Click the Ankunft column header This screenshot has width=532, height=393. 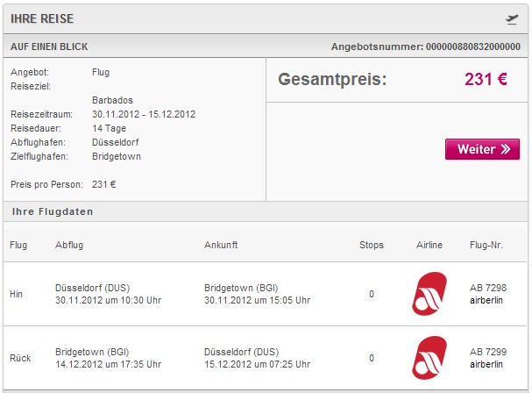pyautogui.click(x=221, y=245)
